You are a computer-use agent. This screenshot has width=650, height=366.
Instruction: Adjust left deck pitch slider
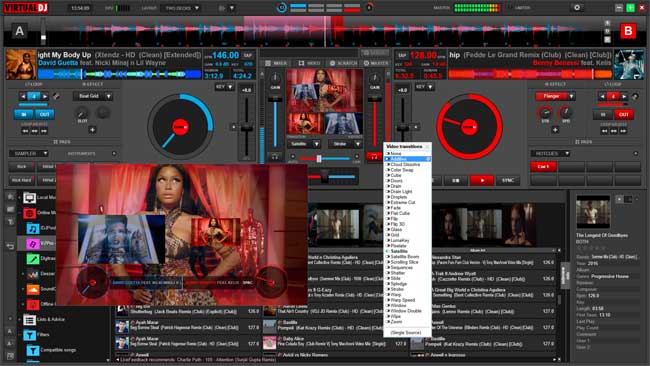click(x=247, y=128)
